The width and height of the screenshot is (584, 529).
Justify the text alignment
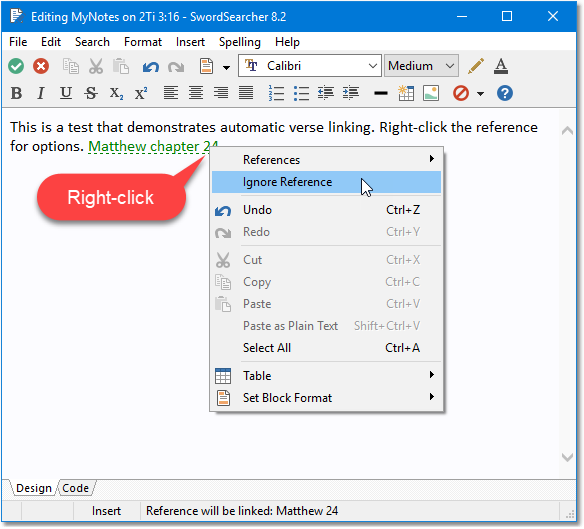(246, 93)
